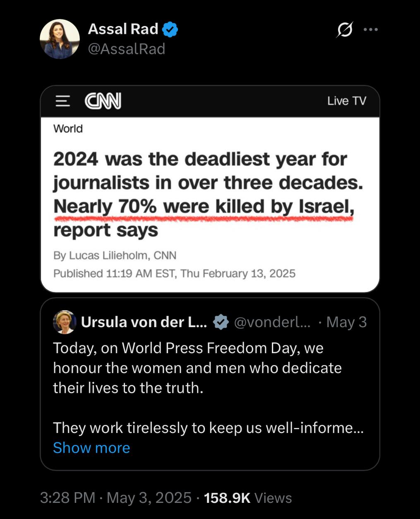Screen dimensions: 420x519
Task: Open Assal Rad's profile picture
Action: pos(60,39)
